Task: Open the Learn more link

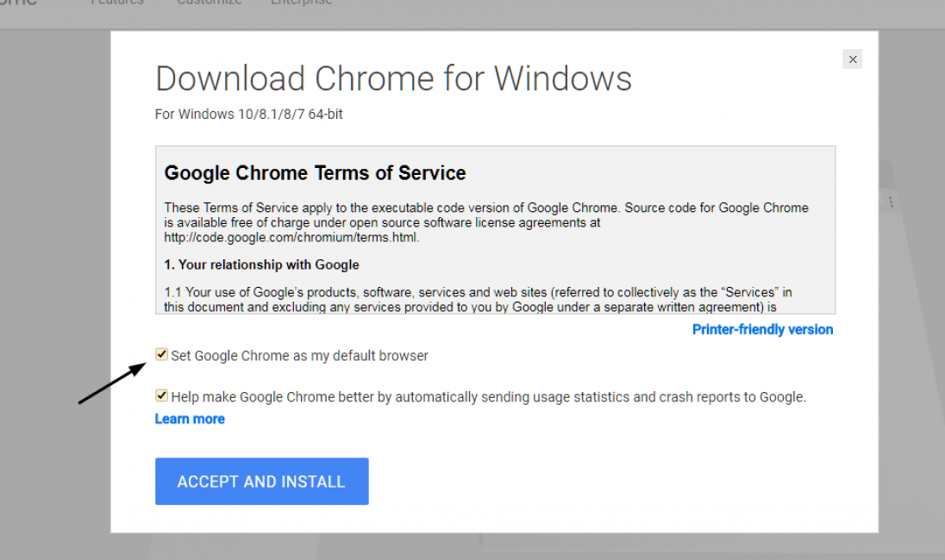Action: [190, 419]
